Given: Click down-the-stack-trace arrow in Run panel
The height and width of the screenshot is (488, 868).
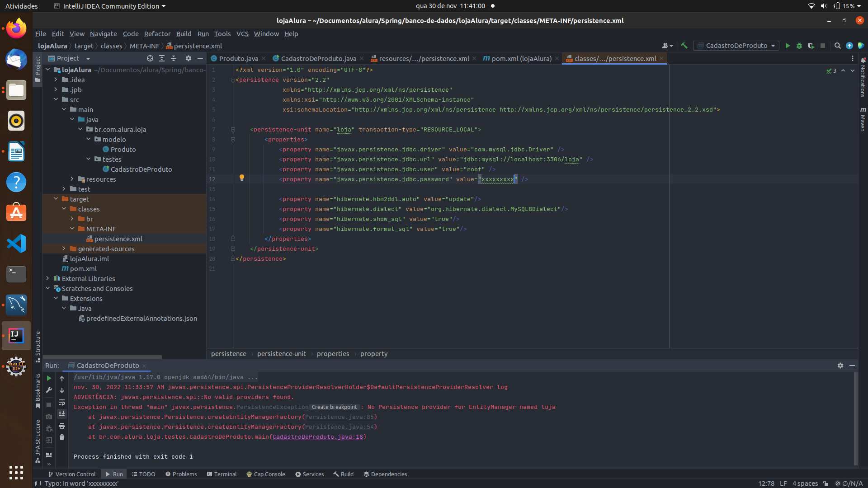Looking at the screenshot, I should (x=62, y=390).
